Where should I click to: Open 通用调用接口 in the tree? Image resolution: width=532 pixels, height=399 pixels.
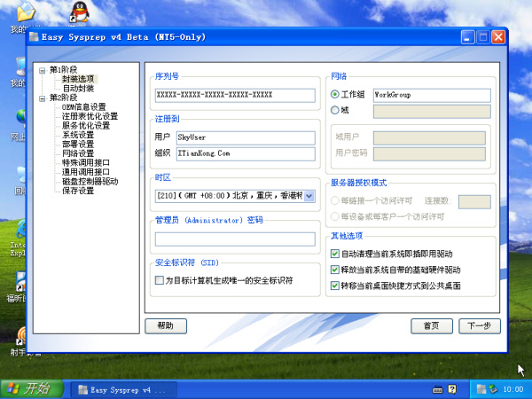point(86,172)
